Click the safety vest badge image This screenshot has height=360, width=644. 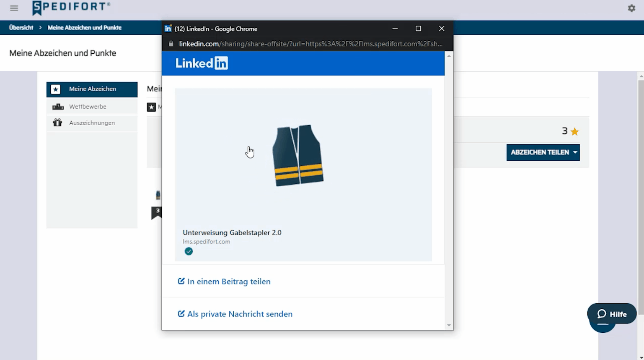click(x=298, y=156)
